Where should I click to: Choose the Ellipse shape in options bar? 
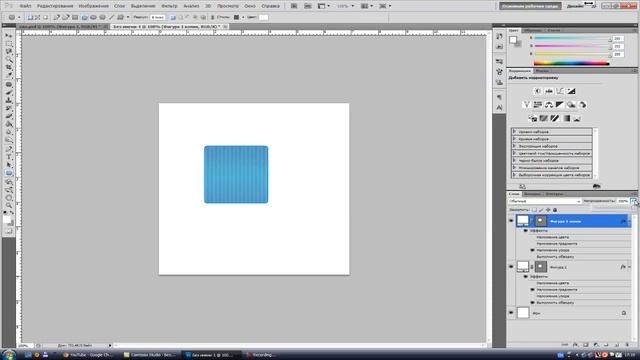pyautogui.click(x=93, y=18)
